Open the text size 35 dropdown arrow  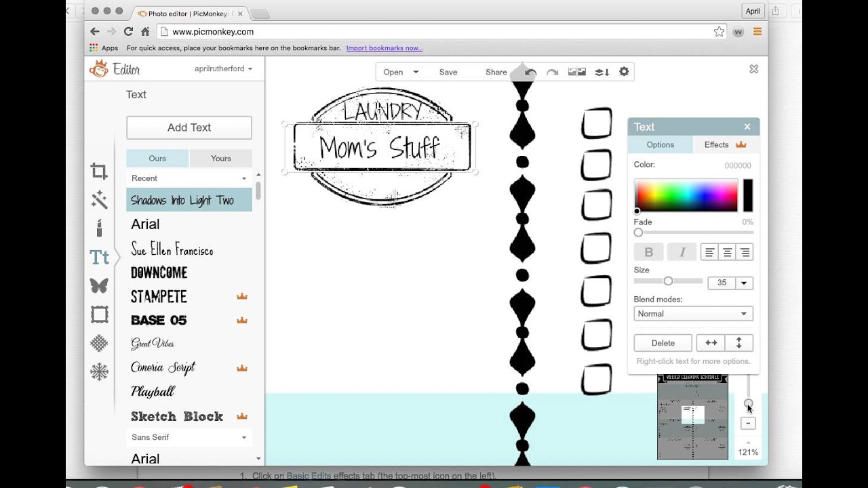745,283
